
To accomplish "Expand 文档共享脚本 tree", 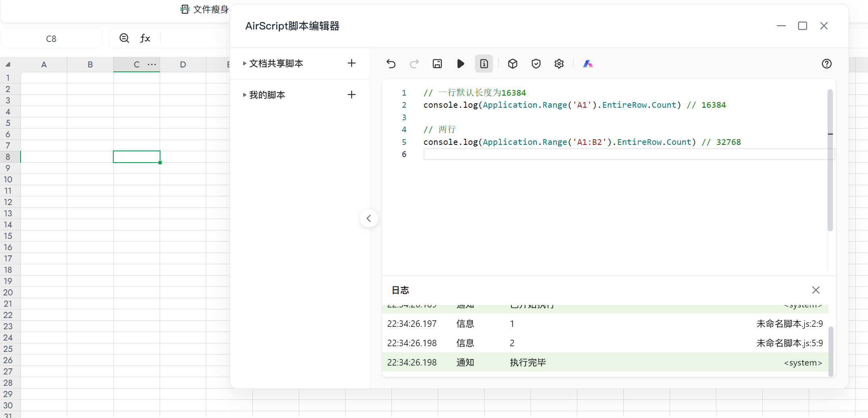I will (244, 63).
